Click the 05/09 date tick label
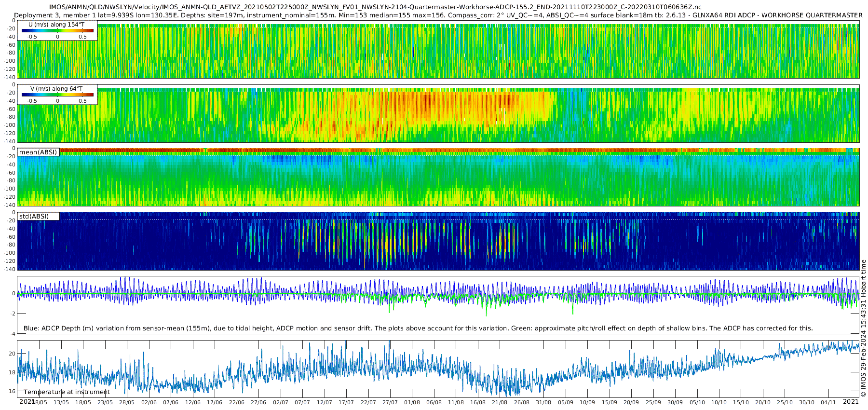Viewport: 868px width, 410px height. (x=566, y=402)
